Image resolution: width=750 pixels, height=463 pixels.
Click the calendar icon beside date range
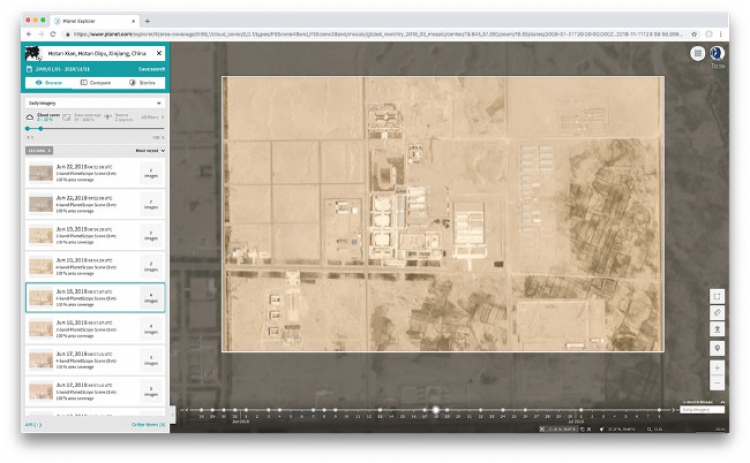[x=29, y=69]
